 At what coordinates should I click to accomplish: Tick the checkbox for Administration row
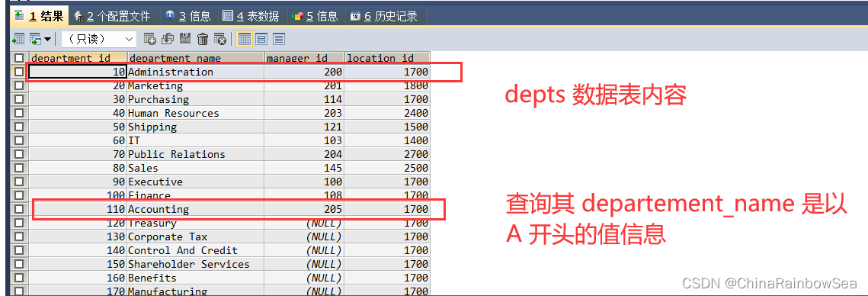coord(19,72)
